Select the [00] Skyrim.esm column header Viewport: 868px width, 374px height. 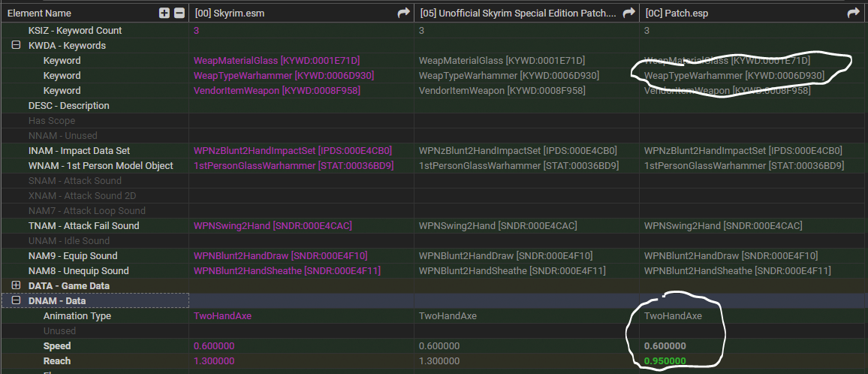click(228, 13)
